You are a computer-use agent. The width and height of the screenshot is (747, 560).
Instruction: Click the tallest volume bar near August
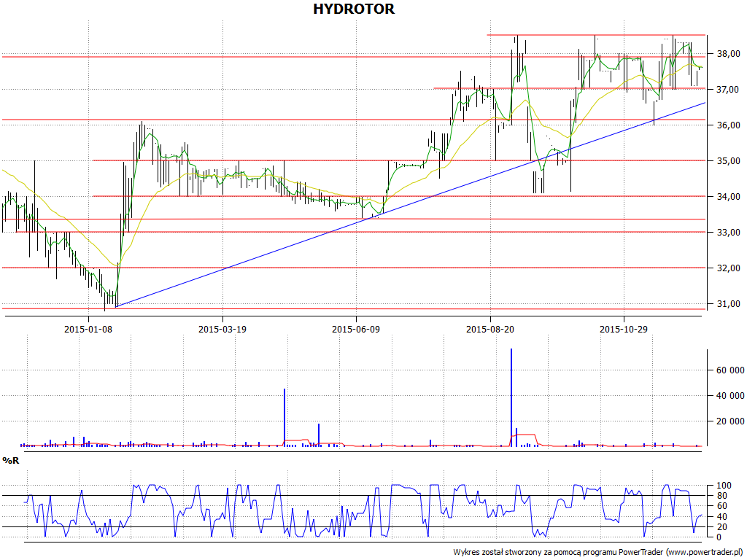click(511, 397)
